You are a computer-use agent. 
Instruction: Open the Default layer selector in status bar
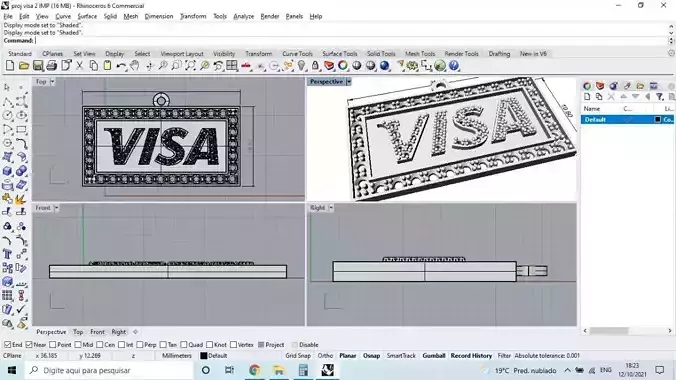pos(214,356)
